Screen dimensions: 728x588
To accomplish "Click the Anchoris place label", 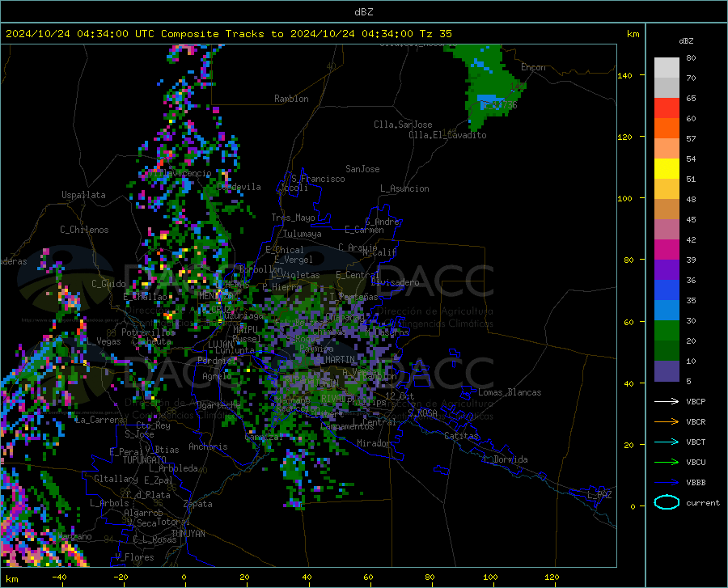I will pos(208,446).
